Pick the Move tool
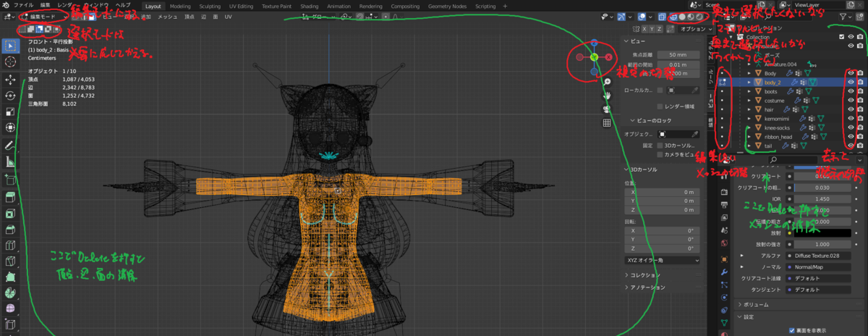The image size is (868, 336). point(10,79)
